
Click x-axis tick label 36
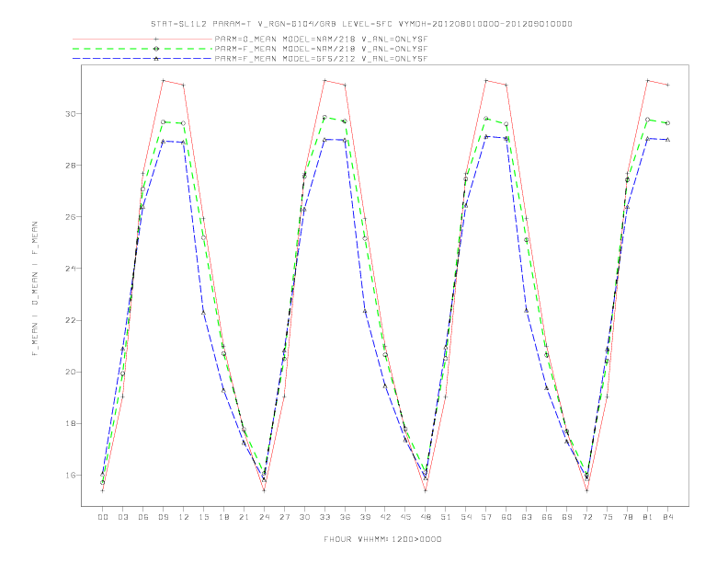coord(345,517)
